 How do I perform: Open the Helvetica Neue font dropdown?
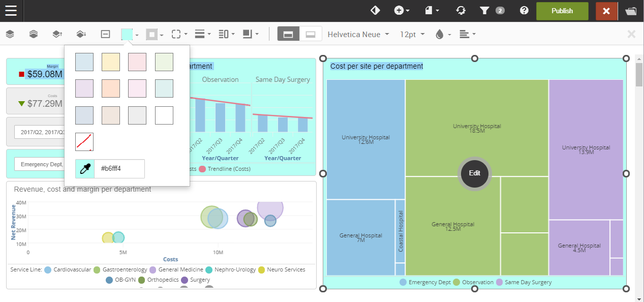358,34
